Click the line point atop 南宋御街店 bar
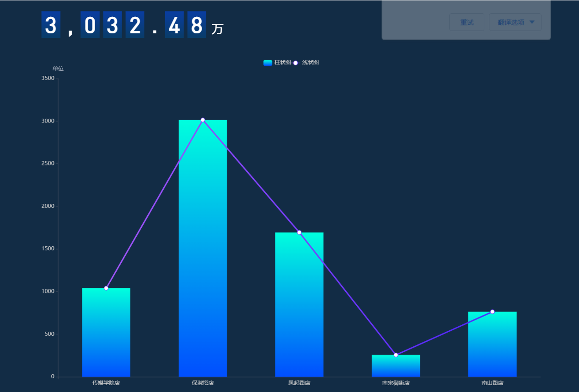Screen dimensions: 579x392 coord(396,355)
